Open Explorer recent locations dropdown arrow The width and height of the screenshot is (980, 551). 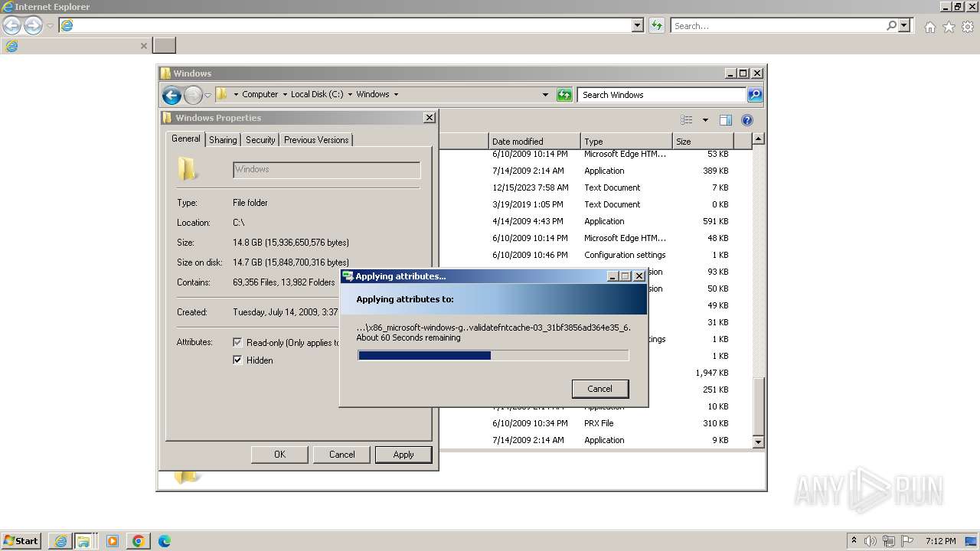[x=207, y=96]
